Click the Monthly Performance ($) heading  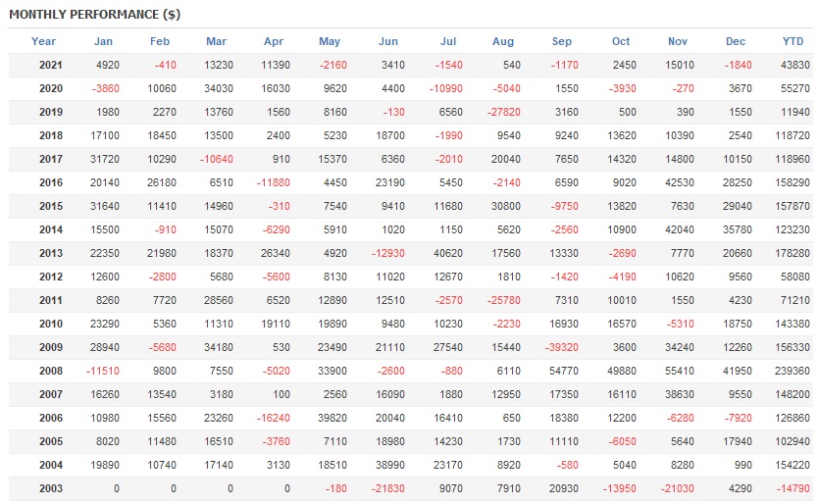pos(94,15)
